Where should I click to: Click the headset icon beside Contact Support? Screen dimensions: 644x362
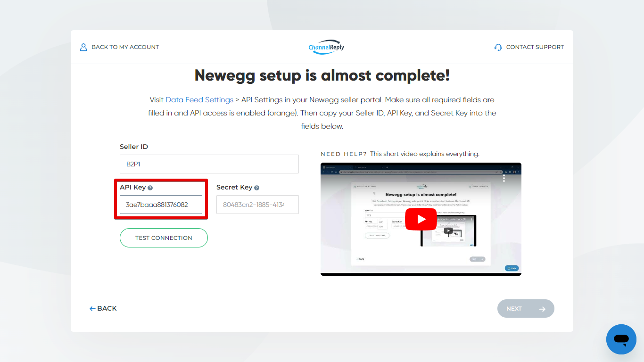click(498, 47)
